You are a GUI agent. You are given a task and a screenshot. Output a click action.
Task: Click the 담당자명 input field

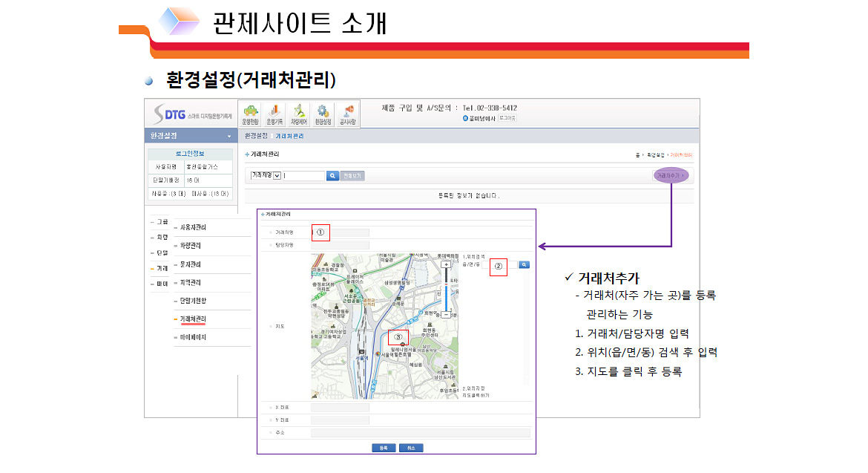(340, 245)
